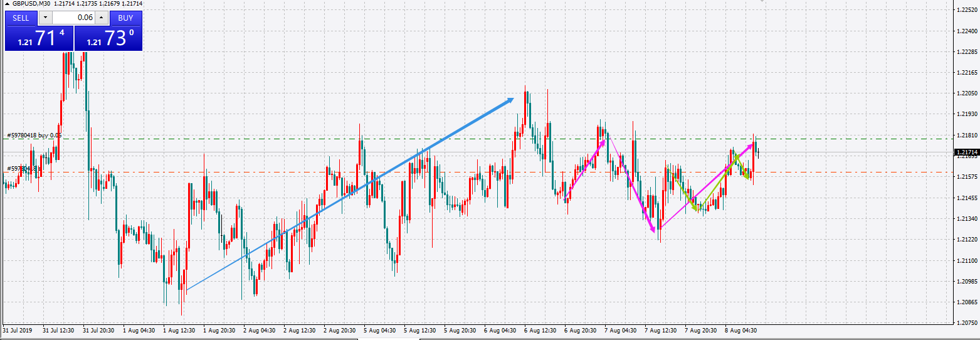Click the 1.22400 price scale label
980x340 pixels.
point(968,31)
